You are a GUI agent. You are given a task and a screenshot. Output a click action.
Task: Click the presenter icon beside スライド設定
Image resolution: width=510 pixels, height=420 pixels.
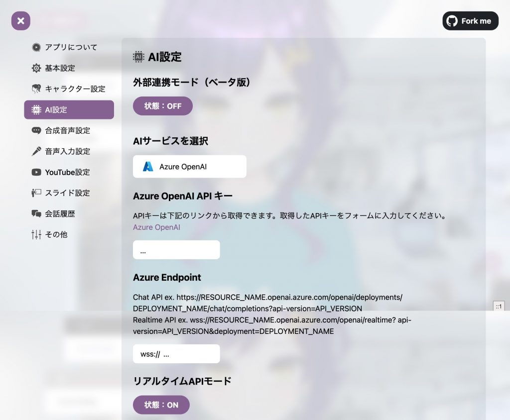click(36, 193)
